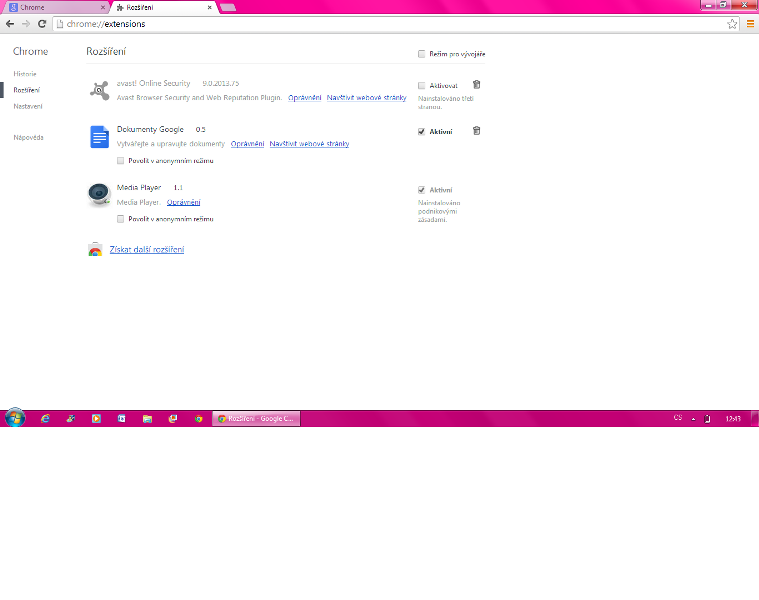The width and height of the screenshot is (759, 600).
Task: Remove Dokumenty Google with its trash icon
Action: [476, 131]
